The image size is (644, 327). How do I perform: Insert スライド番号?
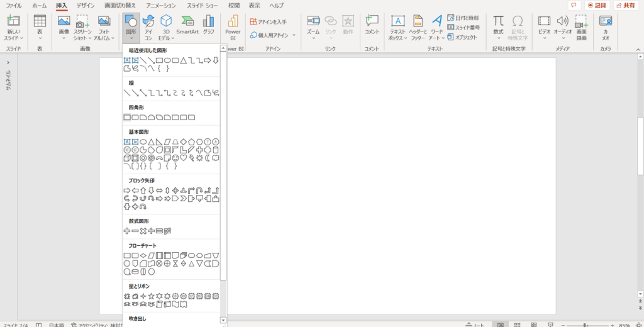(463, 28)
